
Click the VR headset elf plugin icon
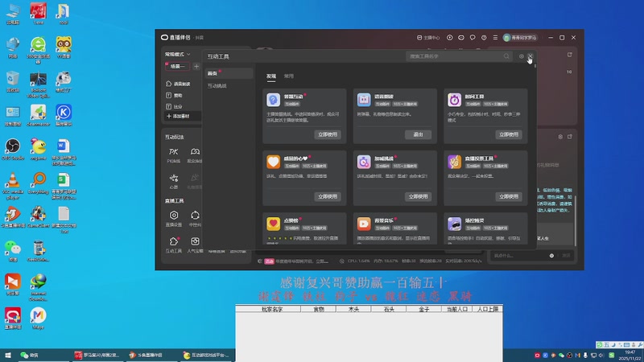[454, 224]
